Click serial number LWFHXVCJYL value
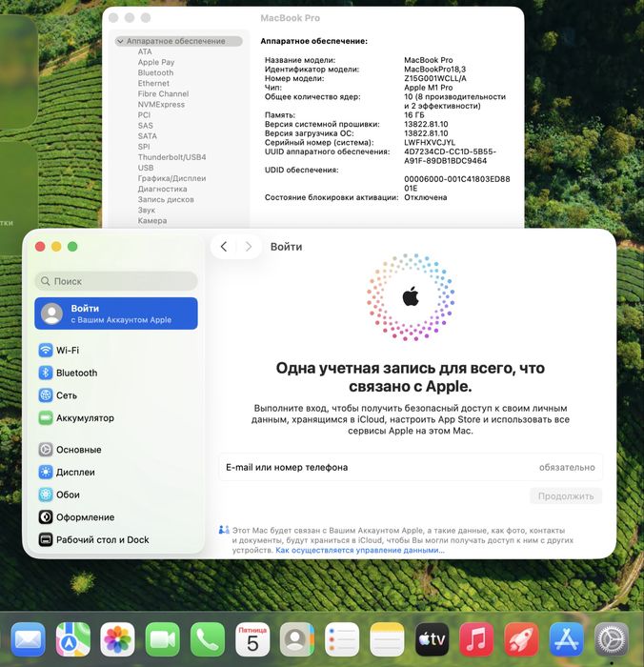The width and height of the screenshot is (644, 667). tap(430, 143)
